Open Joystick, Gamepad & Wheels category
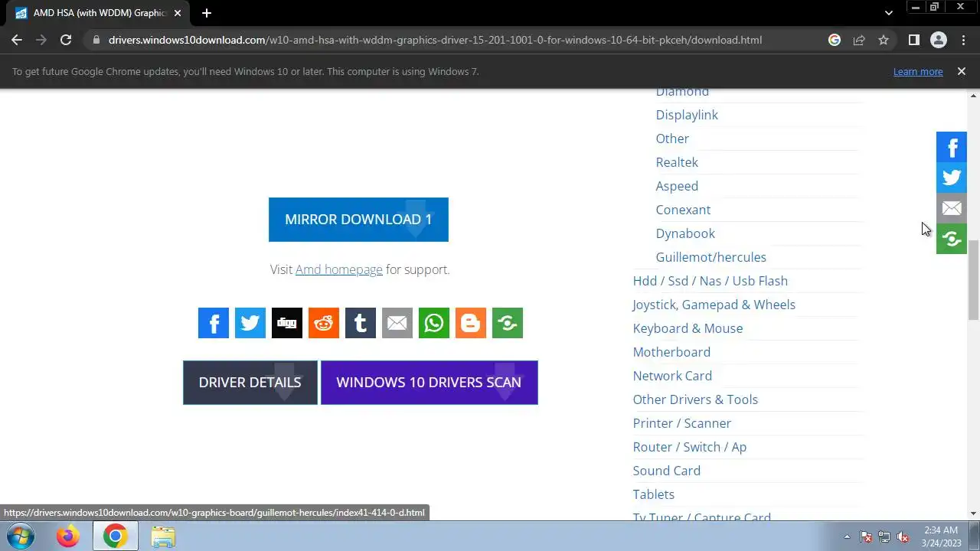The height and width of the screenshot is (551, 980). point(714,305)
